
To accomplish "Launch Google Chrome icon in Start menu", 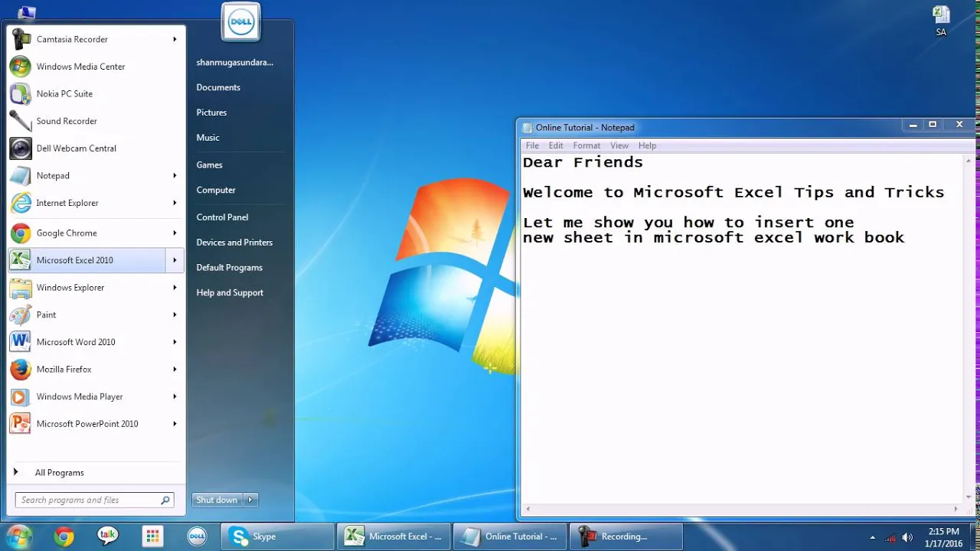I will click(21, 233).
